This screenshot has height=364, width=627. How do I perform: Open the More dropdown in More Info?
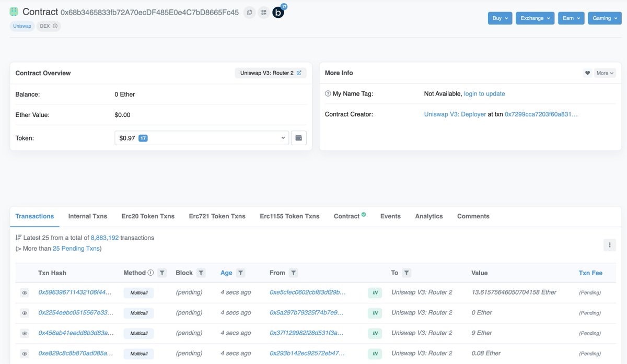(605, 73)
